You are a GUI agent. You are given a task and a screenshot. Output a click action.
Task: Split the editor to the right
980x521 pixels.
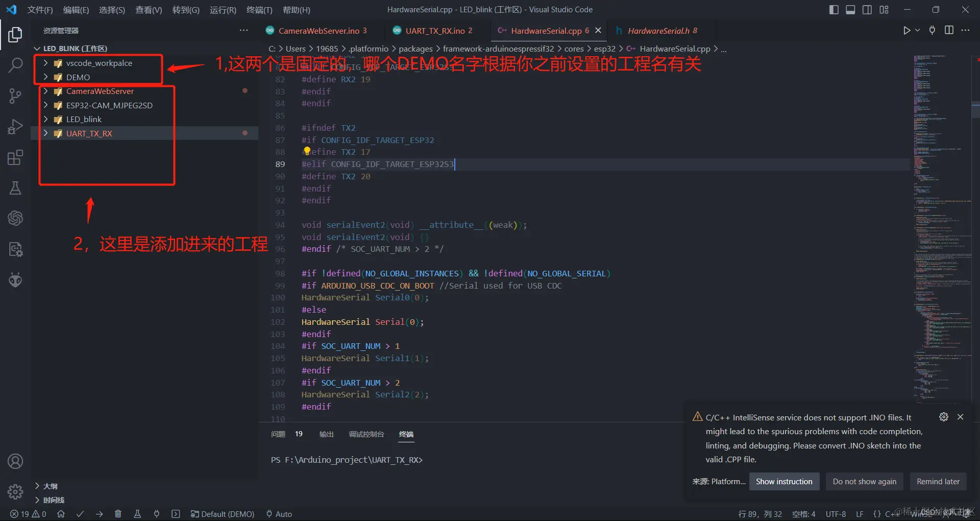coord(949,30)
